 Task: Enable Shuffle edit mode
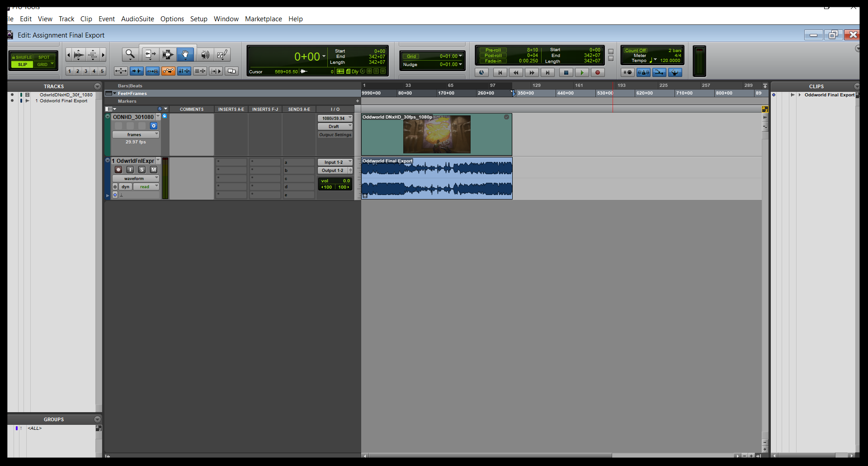pyautogui.click(x=22, y=57)
